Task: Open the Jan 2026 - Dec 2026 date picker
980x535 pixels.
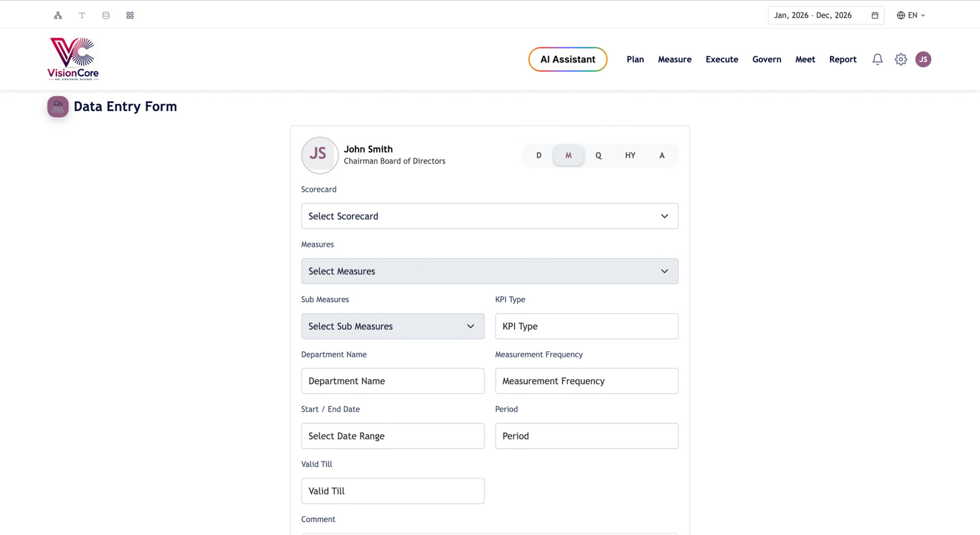Action: 826,15
